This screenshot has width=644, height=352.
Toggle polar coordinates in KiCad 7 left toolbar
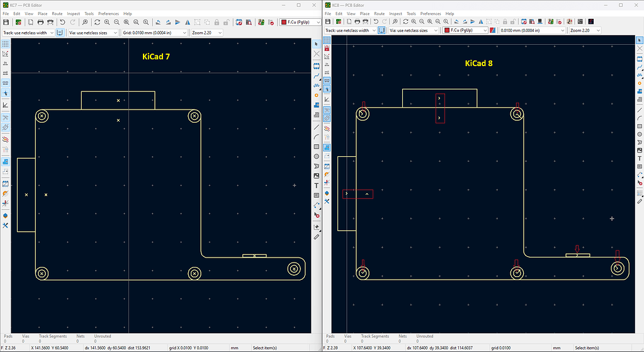pos(5,54)
